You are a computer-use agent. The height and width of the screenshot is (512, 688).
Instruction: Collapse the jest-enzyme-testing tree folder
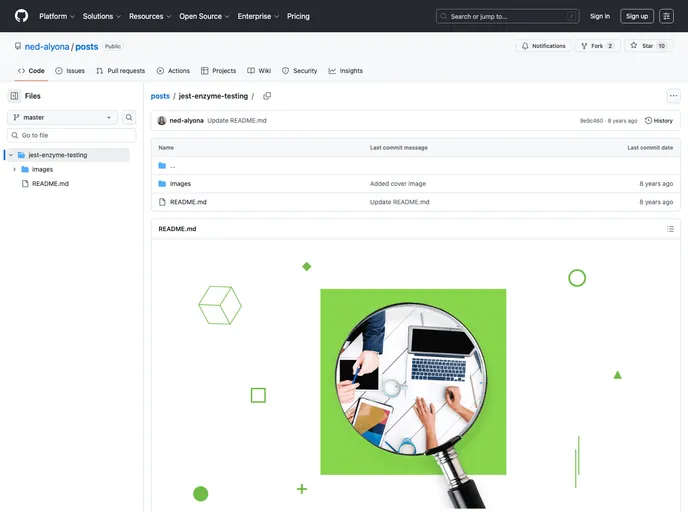coord(10,155)
